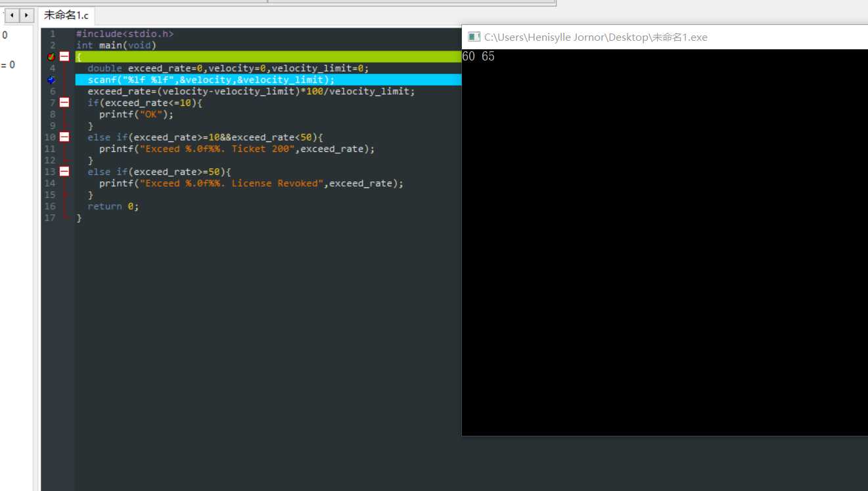
Task: Click the blue current-line arrow in gutter
Action: coord(51,80)
